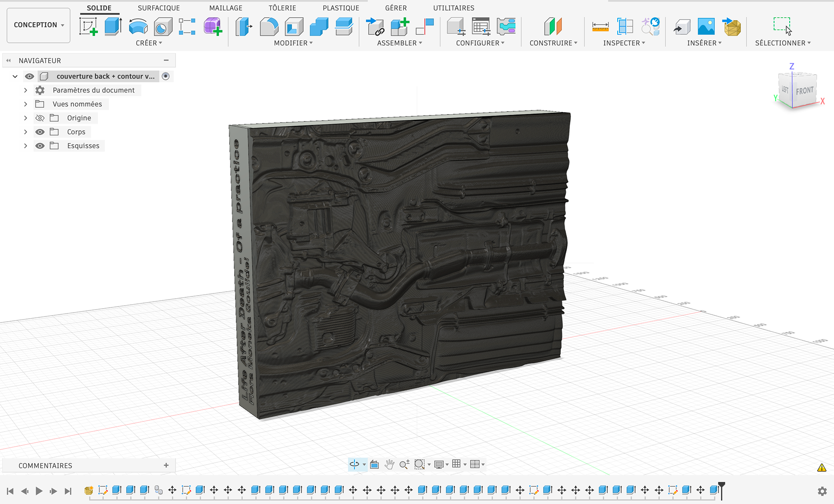The width and height of the screenshot is (834, 504).
Task: Select the Construct plane tool
Action: (553, 26)
